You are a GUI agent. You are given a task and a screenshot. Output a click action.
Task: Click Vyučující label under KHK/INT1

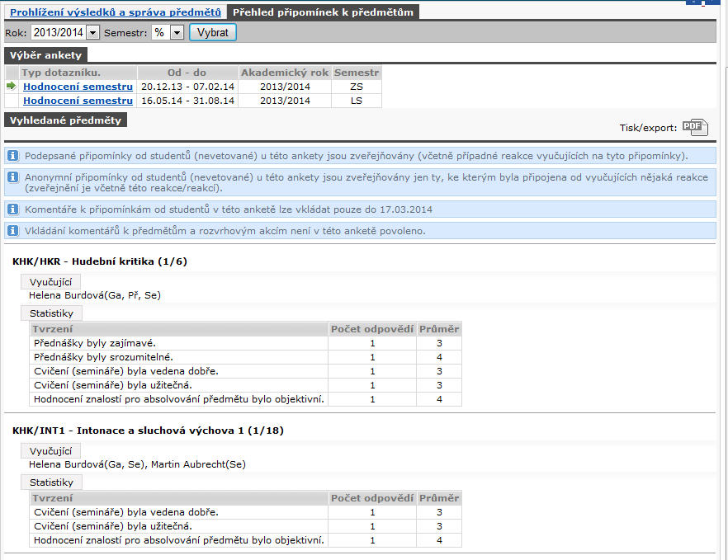[50, 451]
